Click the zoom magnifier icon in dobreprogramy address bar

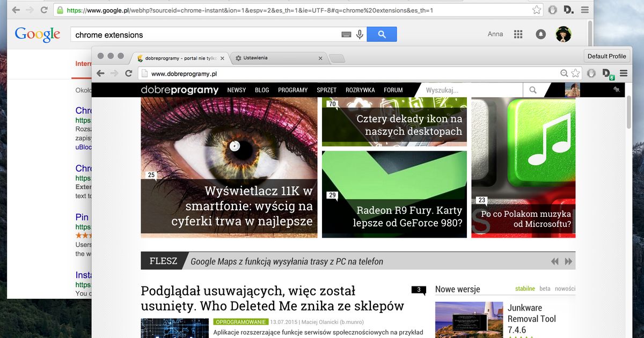tap(564, 74)
